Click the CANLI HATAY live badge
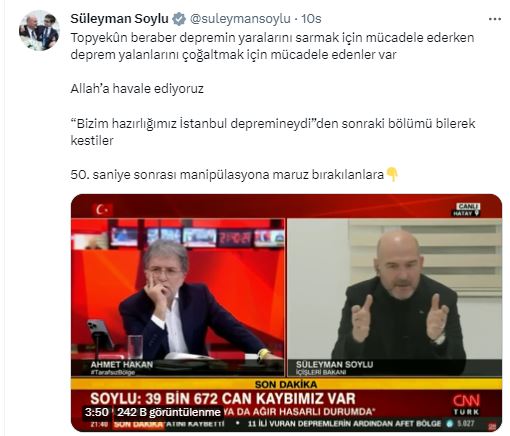The width and height of the screenshot is (510, 436). pos(467,210)
